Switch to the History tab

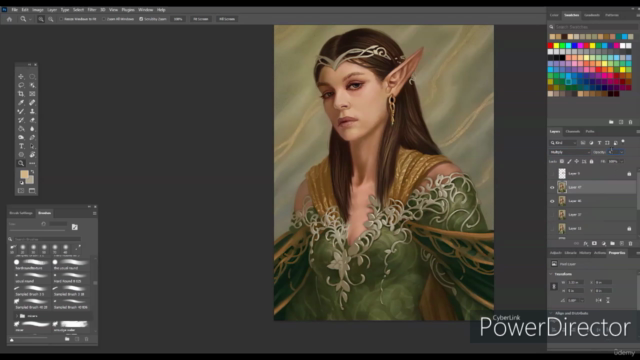pyautogui.click(x=585, y=253)
